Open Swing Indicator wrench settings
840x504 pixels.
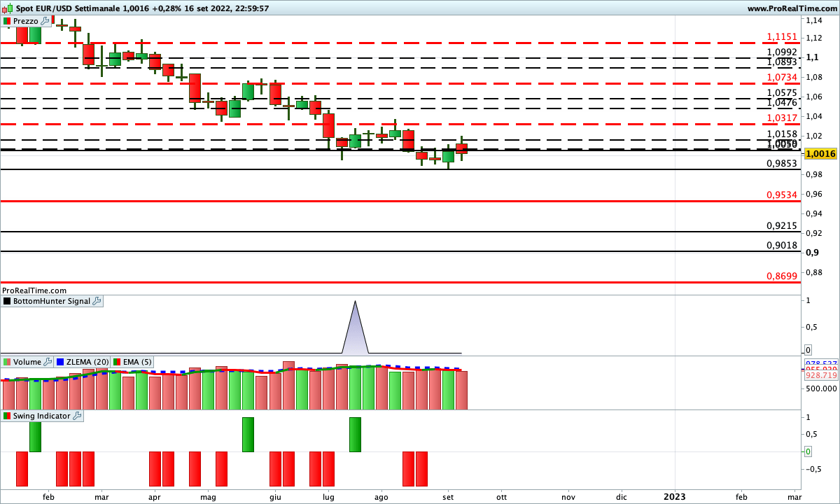[76, 416]
